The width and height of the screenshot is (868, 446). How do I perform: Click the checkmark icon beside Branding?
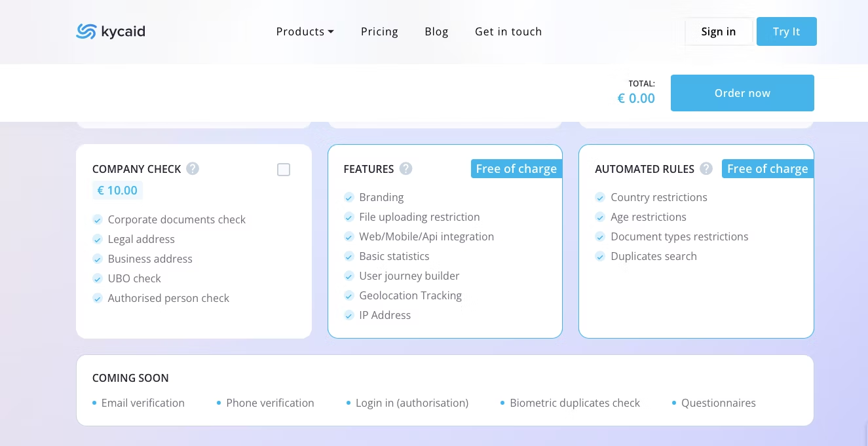click(349, 198)
